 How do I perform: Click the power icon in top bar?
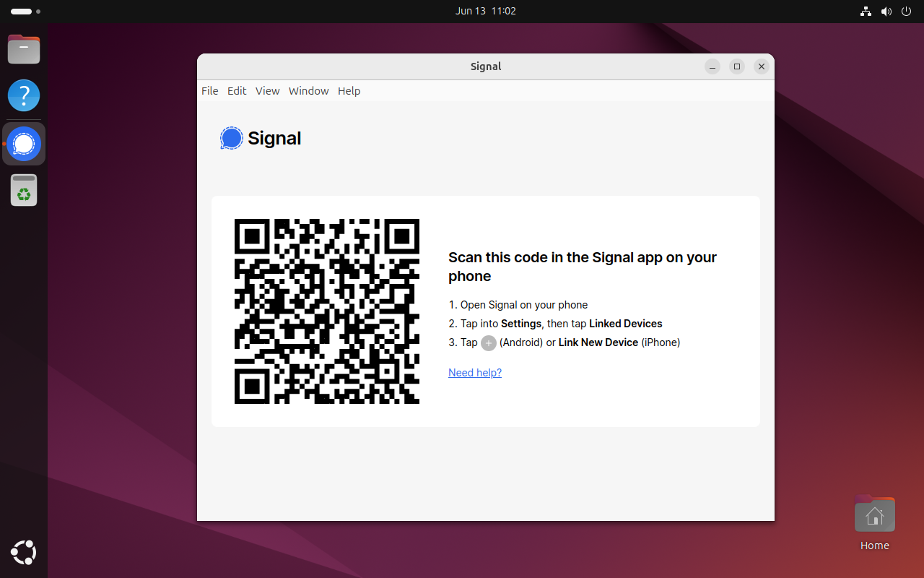coord(906,12)
